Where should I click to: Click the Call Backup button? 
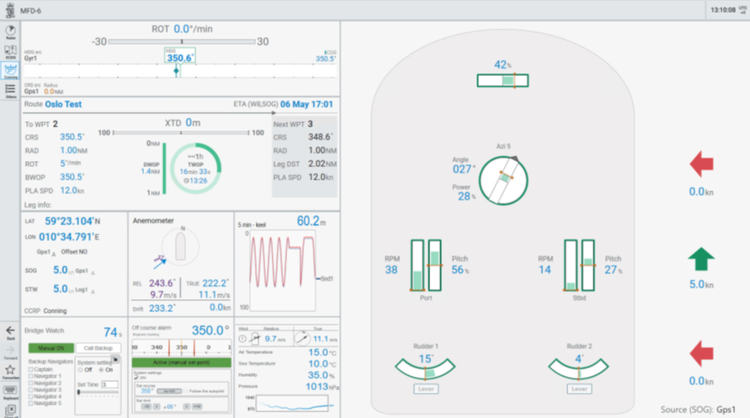point(98,348)
